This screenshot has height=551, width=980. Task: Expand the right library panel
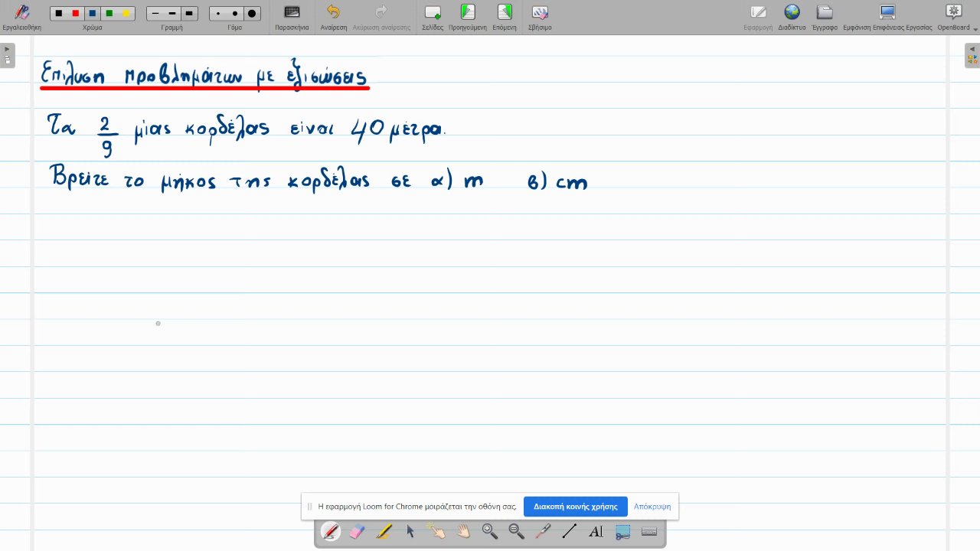(x=972, y=55)
